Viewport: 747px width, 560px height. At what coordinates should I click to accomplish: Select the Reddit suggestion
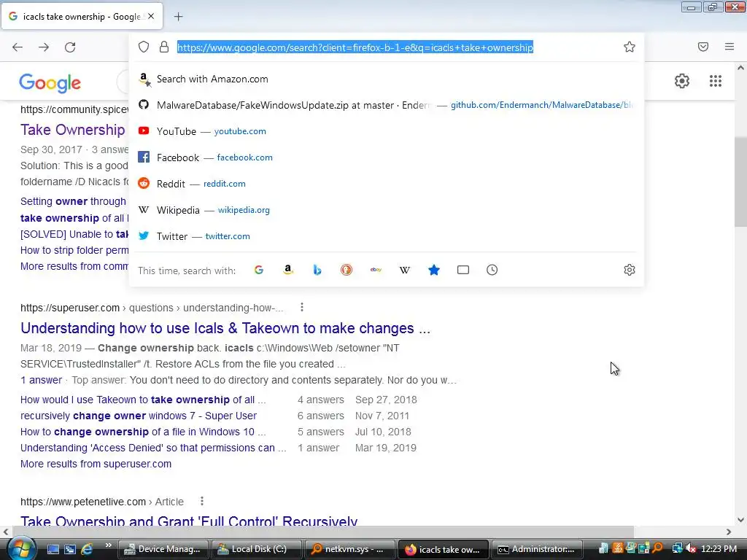click(x=387, y=183)
